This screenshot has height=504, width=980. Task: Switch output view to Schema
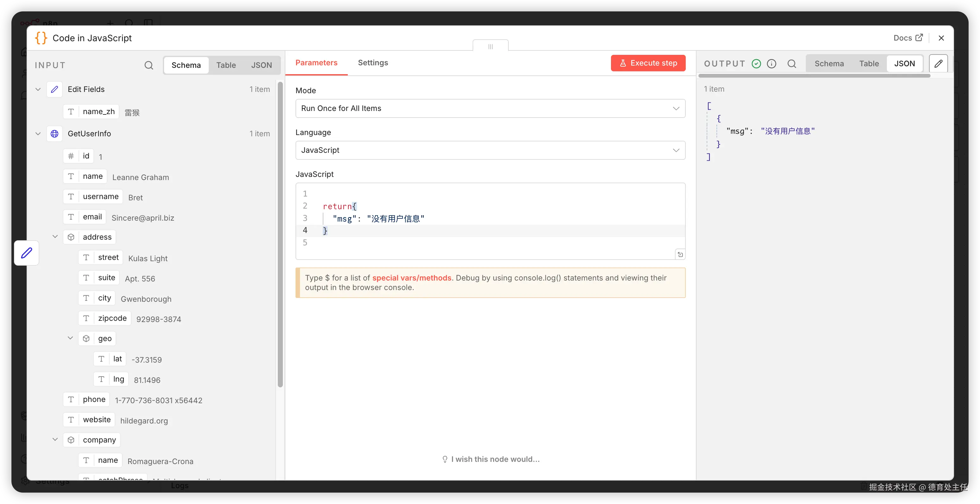pyautogui.click(x=829, y=64)
